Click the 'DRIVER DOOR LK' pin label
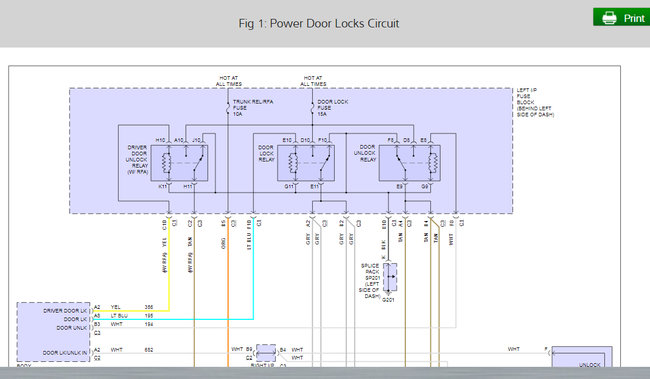 click(66, 311)
